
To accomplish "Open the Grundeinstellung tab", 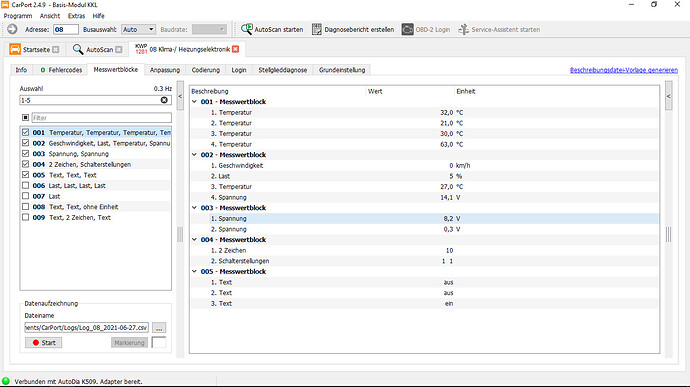I will tap(342, 70).
